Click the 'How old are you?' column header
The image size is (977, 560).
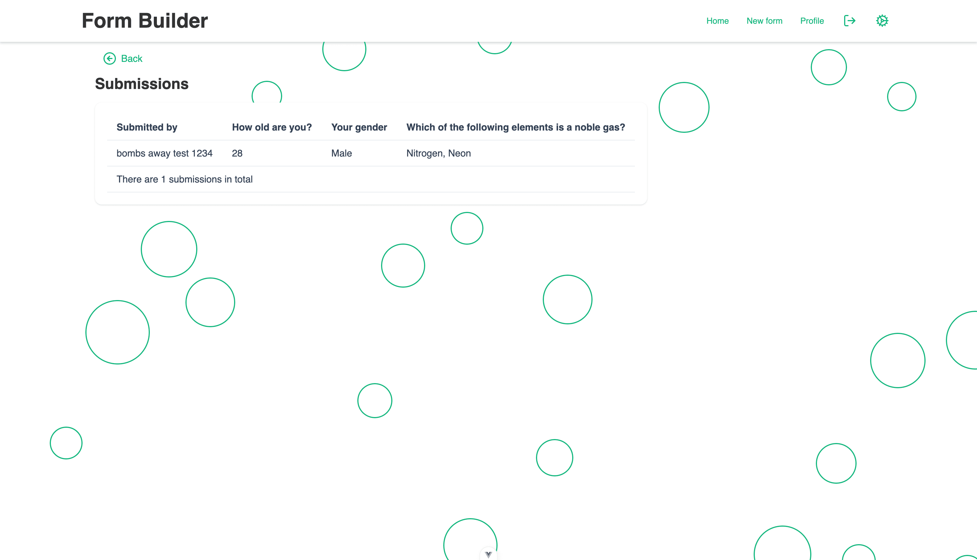[x=272, y=127]
